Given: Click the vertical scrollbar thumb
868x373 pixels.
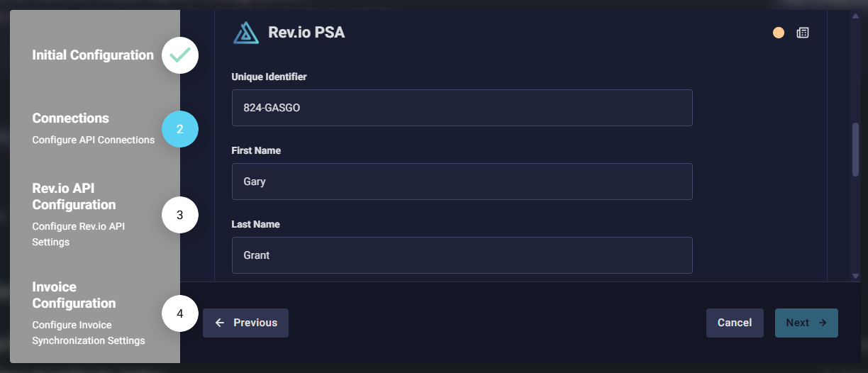Looking at the screenshot, I should [x=855, y=150].
